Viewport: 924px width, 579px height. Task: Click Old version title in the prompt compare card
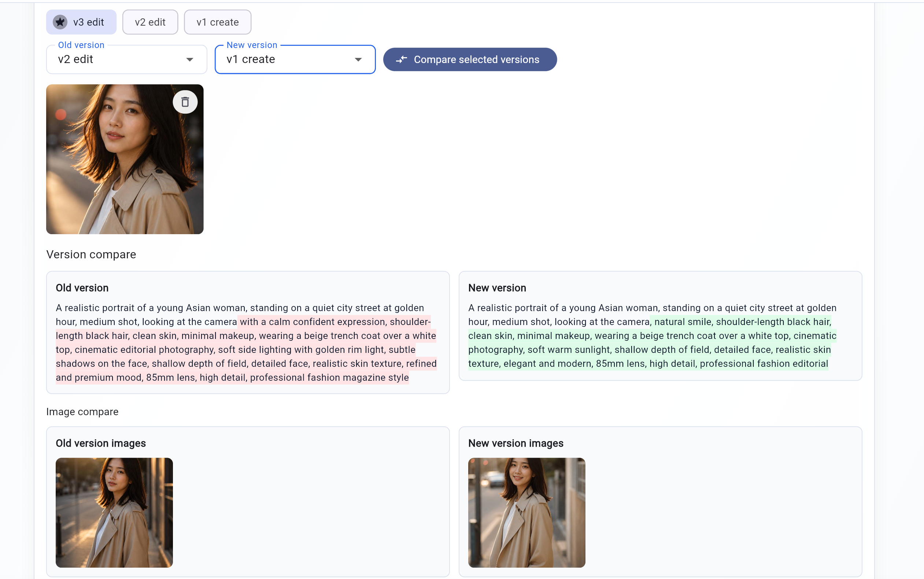click(x=82, y=288)
